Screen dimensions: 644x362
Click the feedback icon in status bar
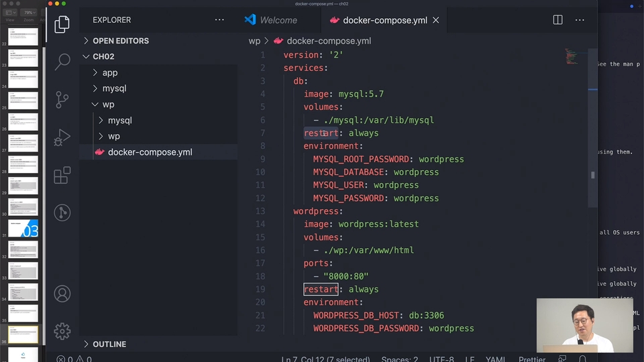562,359
